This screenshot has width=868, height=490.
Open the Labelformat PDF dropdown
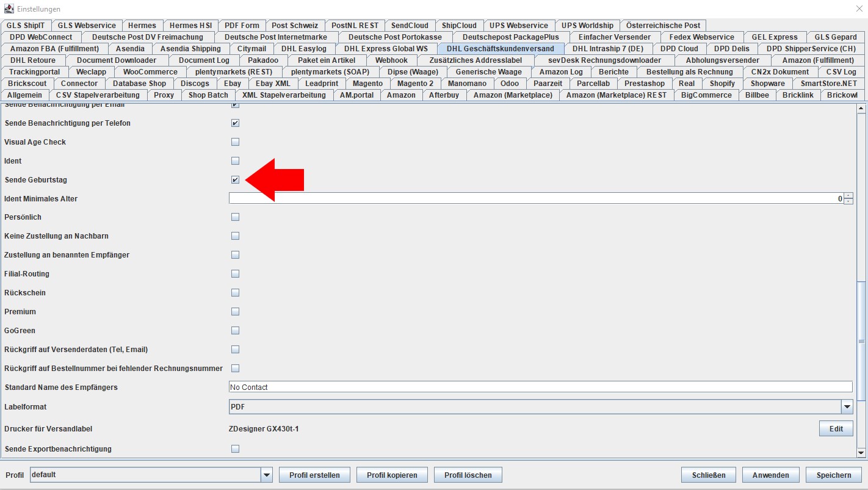[847, 407]
